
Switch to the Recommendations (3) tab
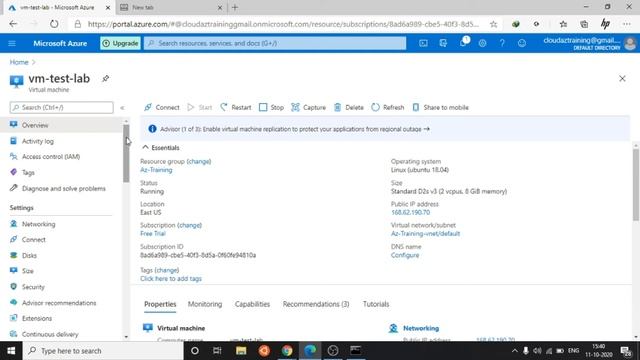[x=316, y=304]
